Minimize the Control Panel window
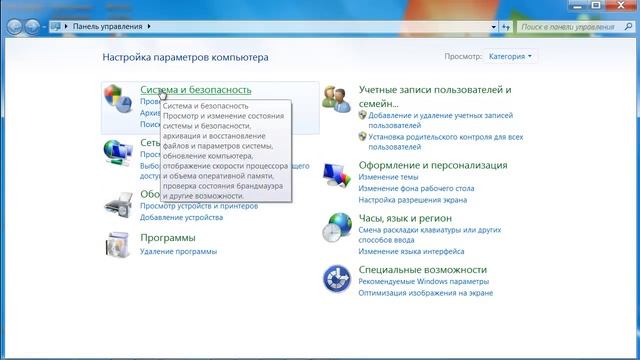 click(x=577, y=5)
